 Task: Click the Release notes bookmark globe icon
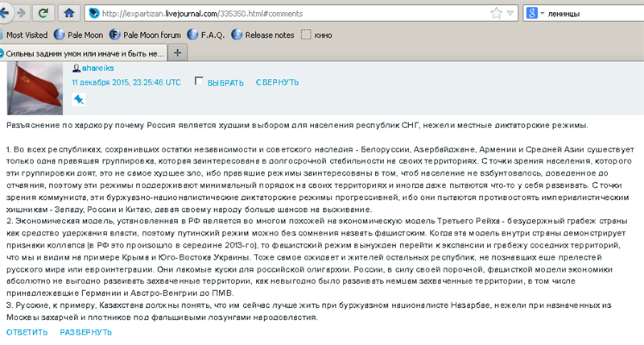pyautogui.click(x=237, y=35)
